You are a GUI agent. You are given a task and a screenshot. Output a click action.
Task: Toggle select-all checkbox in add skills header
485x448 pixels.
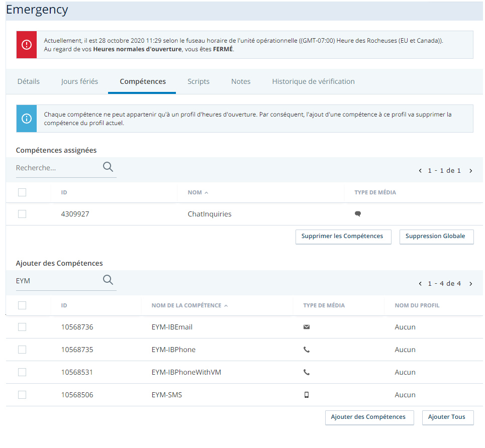22,305
